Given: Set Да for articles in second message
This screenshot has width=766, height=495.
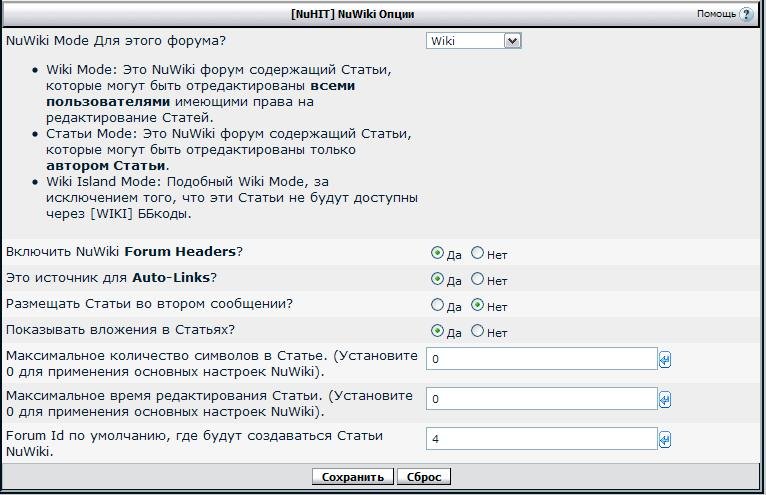Looking at the screenshot, I should (437, 305).
